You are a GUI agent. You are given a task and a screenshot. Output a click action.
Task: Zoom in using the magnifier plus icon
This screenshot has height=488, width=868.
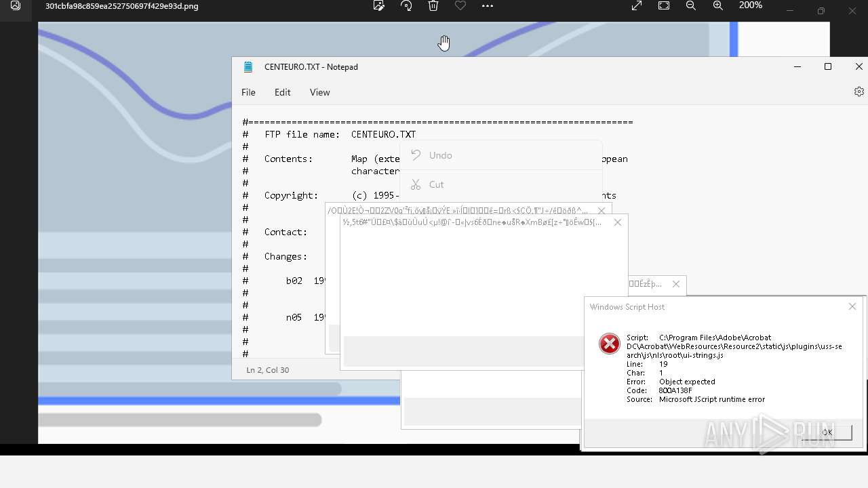pos(718,5)
